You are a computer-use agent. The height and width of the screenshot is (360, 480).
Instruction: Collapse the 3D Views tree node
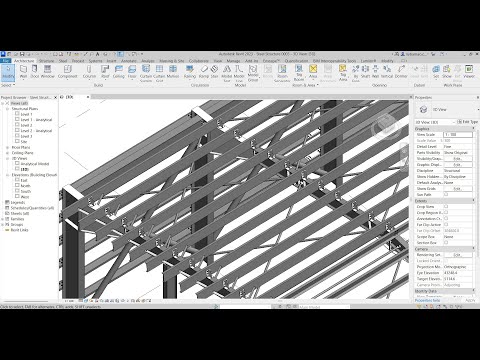tap(8, 158)
